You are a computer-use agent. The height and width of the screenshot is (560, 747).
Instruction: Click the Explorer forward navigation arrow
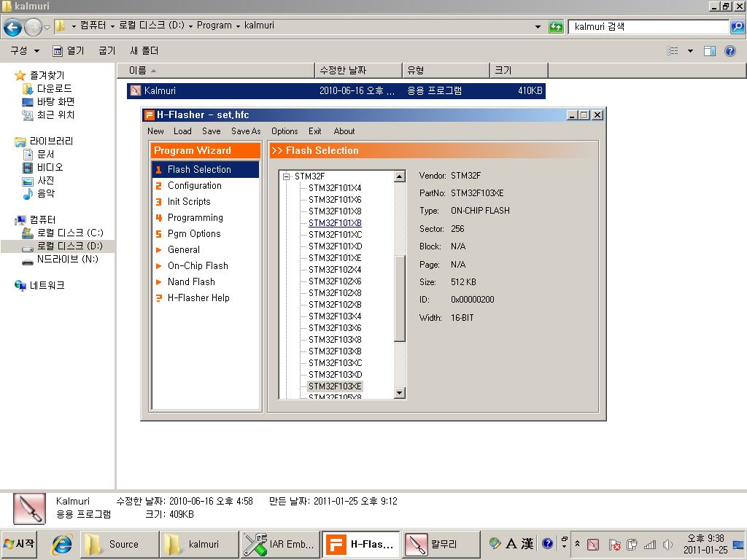[x=33, y=27]
